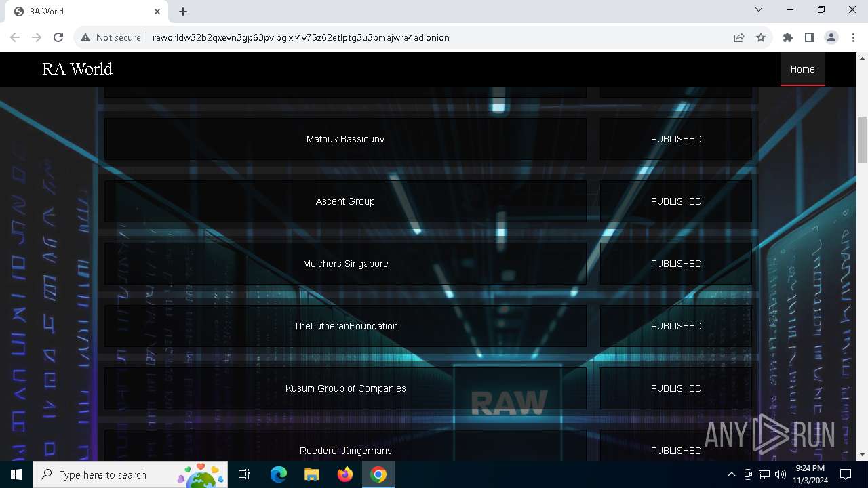The image size is (868, 488).
Task: Open the notification center icon
Action: [x=846, y=474]
